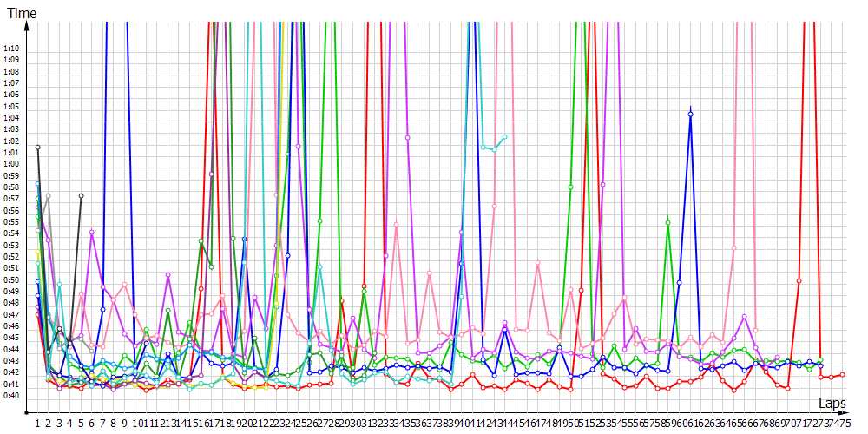Viewport: 868px width, 434px height.
Task: Click lap number 1 on horizontal axis
Action: click(38, 423)
